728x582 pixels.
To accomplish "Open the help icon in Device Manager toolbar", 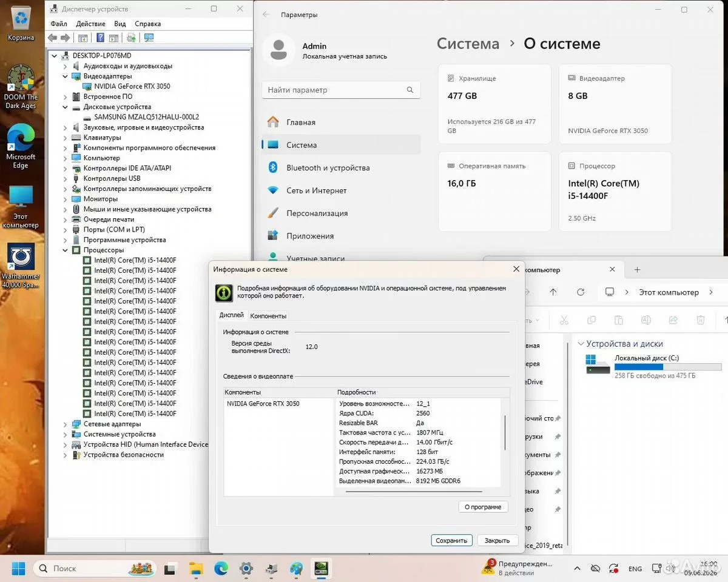I will pos(99,38).
